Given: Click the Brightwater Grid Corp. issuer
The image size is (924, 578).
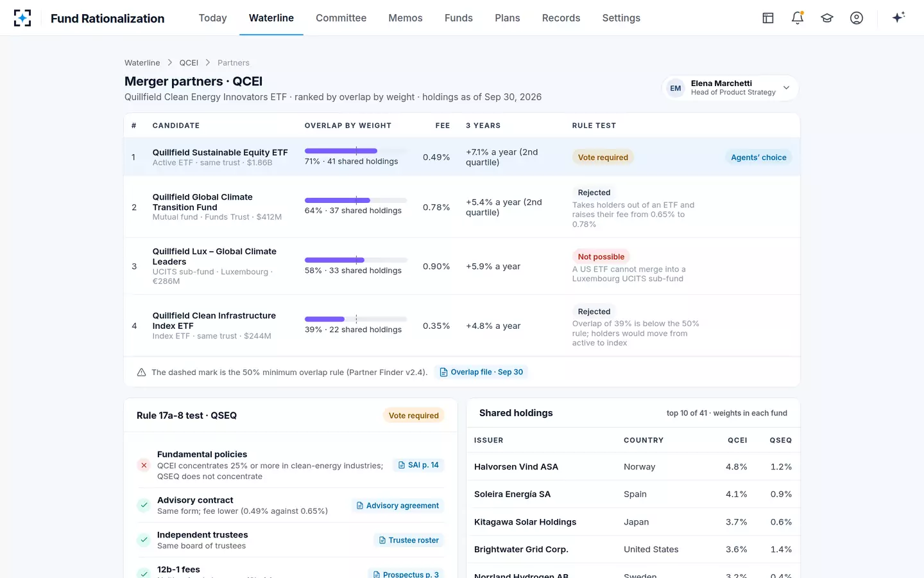Looking at the screenshot, I should pyautogui.click(x=521, y=550).
